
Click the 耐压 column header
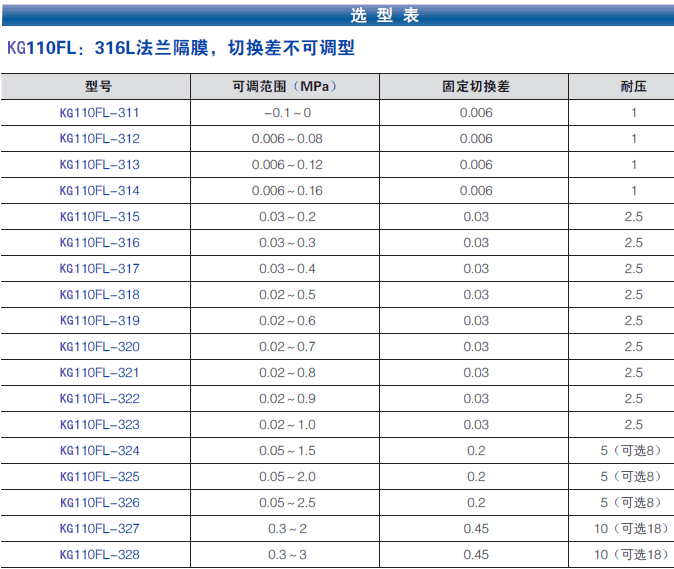tap(633, 87)
